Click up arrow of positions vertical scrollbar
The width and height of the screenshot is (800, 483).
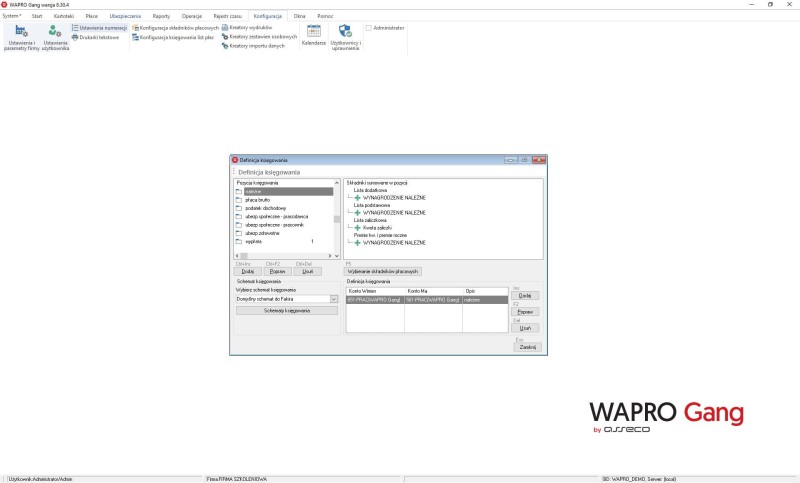(337, 183)
